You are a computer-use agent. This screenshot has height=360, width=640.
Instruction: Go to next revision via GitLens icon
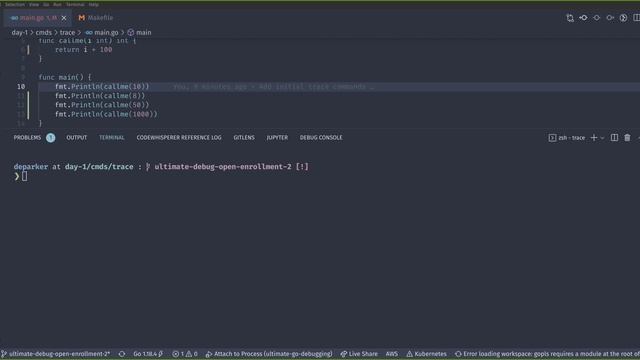pos(610,18)
